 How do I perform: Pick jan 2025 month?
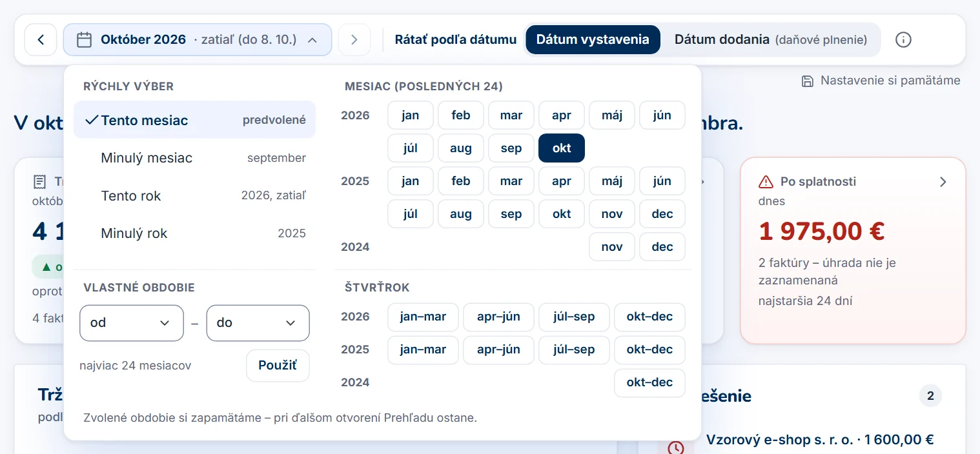pos(411,181)
